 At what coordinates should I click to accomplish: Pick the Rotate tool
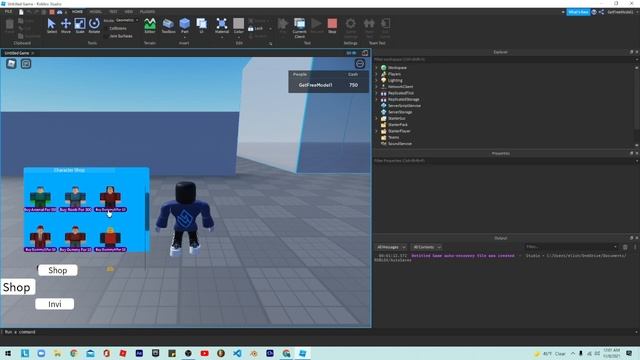94,25
